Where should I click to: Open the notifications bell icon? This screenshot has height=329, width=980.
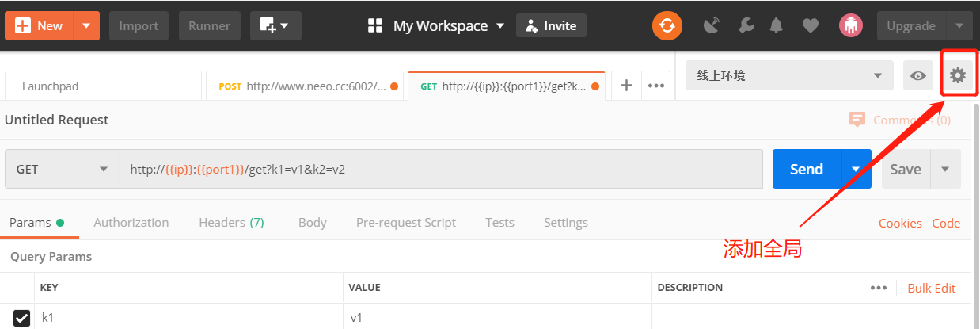777,25
